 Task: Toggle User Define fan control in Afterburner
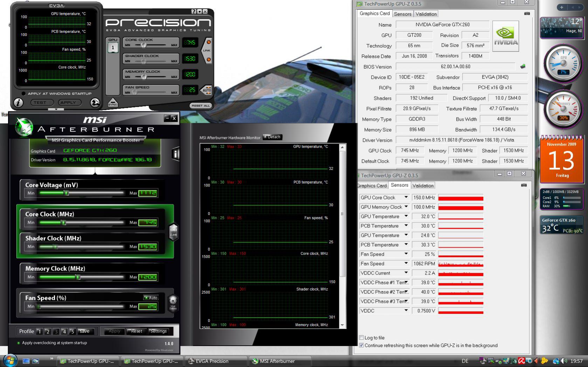point(173,303)
